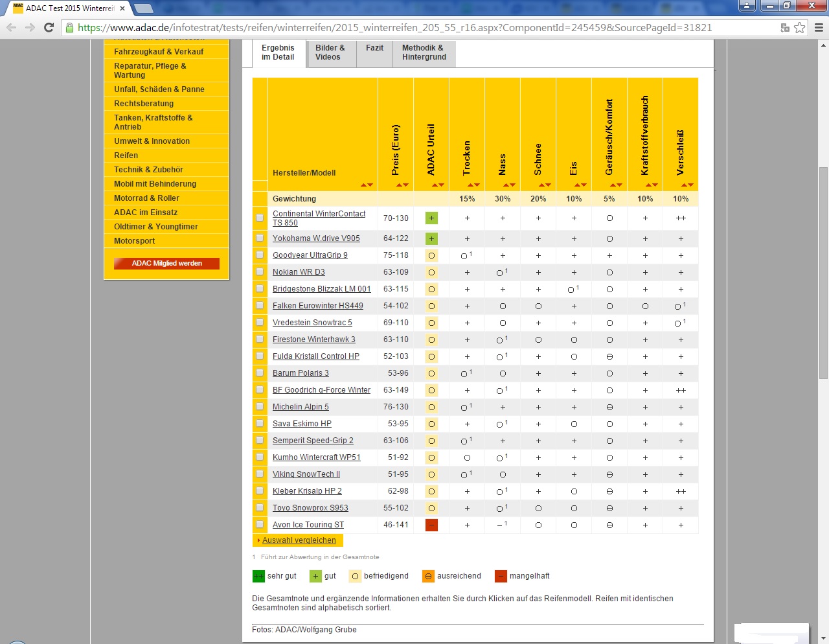
Task: Sort Verschleiß column ascending with the up arrow
Action: pyautogui.click(x=684, y=185)
